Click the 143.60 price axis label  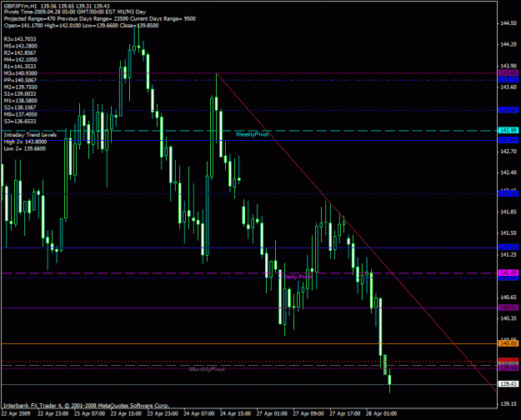508,87
